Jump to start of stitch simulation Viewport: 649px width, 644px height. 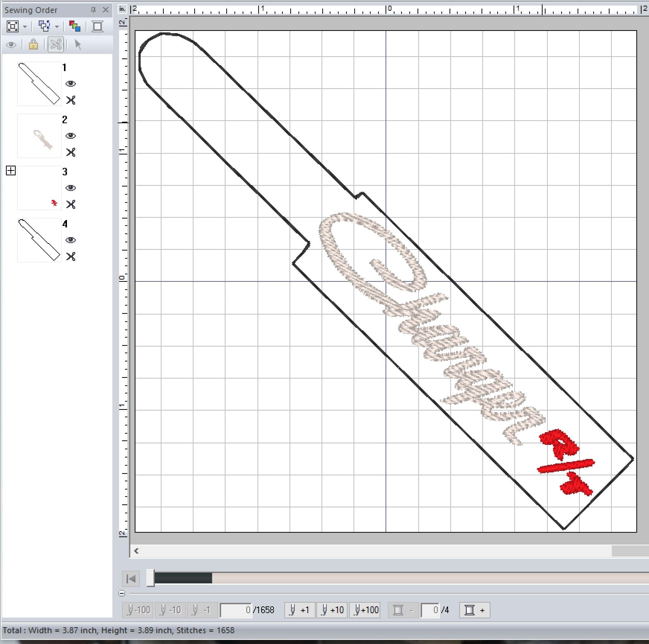point(131,579)
